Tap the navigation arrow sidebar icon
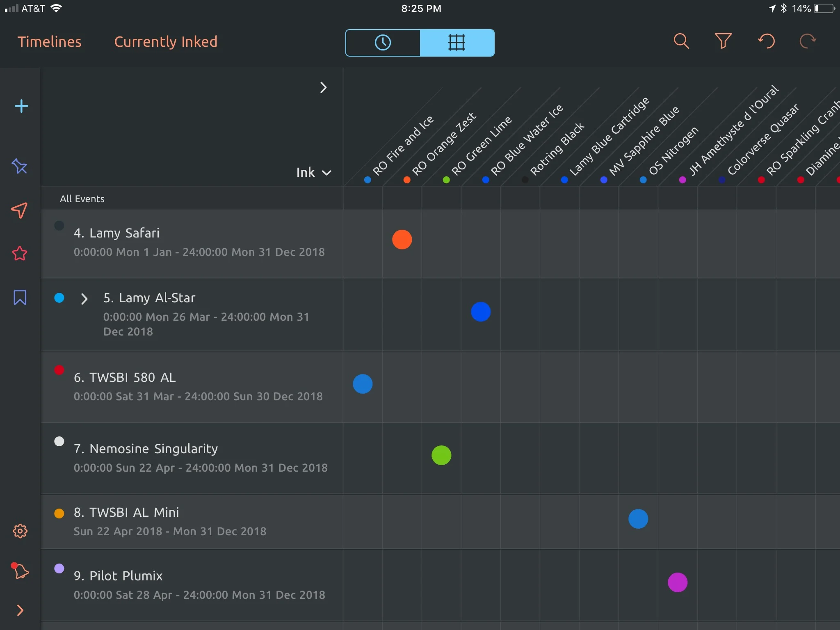 click(19, 210)
